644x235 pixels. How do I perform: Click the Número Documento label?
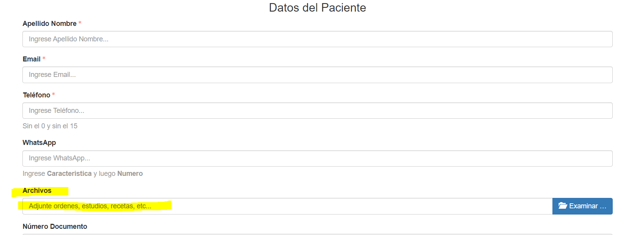(55, 226)
